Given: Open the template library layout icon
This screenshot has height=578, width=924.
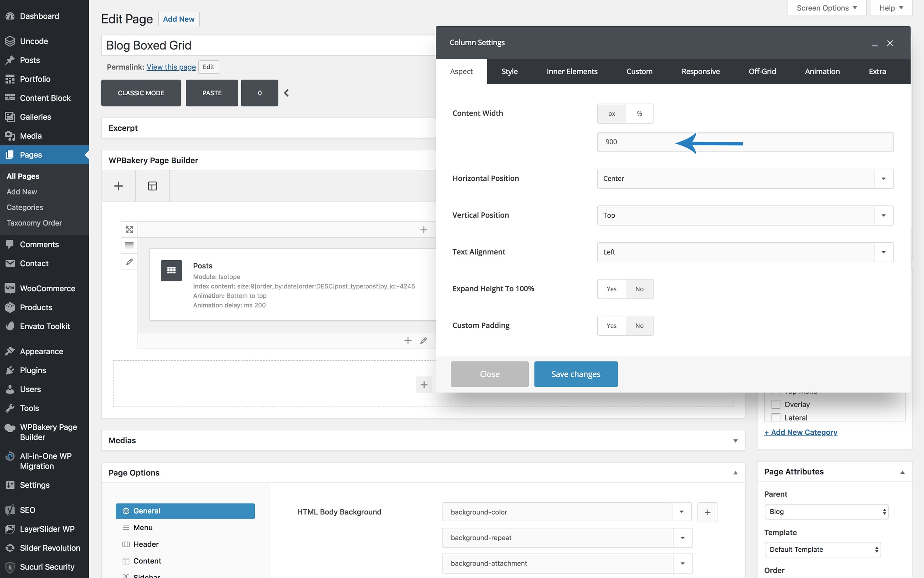Looking at the screenshot, I should pyautogui.click(x=152, y=186).
